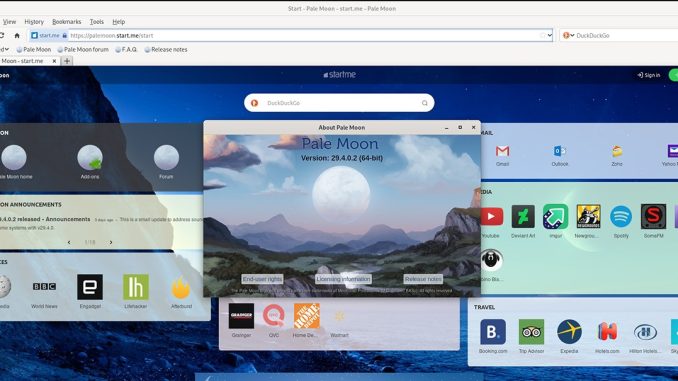Viewport: 678px width, 381px height.
Task: Click the sheep icon under Youtube
Action: 491,260
